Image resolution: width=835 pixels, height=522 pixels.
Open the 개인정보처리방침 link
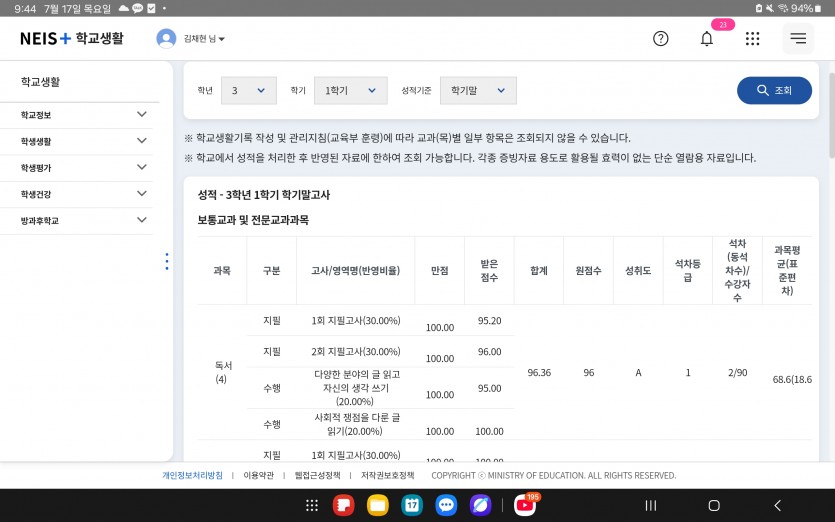coord(192,475)
